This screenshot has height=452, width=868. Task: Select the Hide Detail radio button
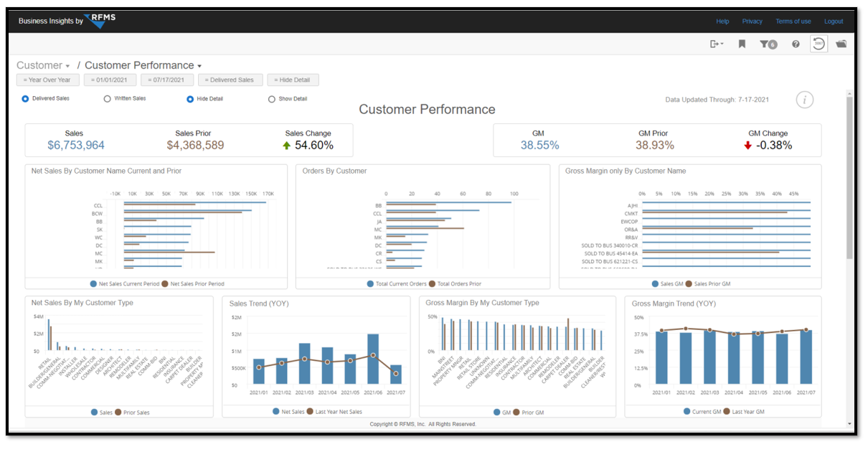[190, 99]
